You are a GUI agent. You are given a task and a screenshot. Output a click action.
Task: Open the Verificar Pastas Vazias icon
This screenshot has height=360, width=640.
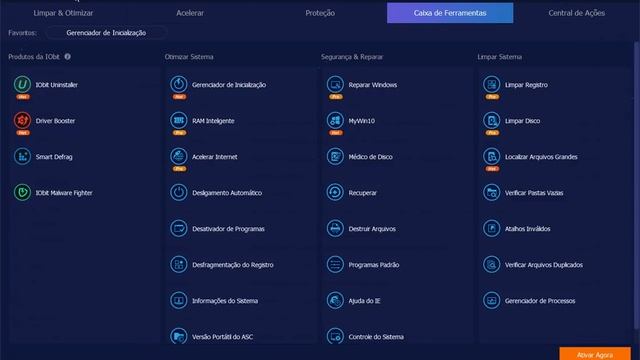pyautogui.click(x=491, y=192)
